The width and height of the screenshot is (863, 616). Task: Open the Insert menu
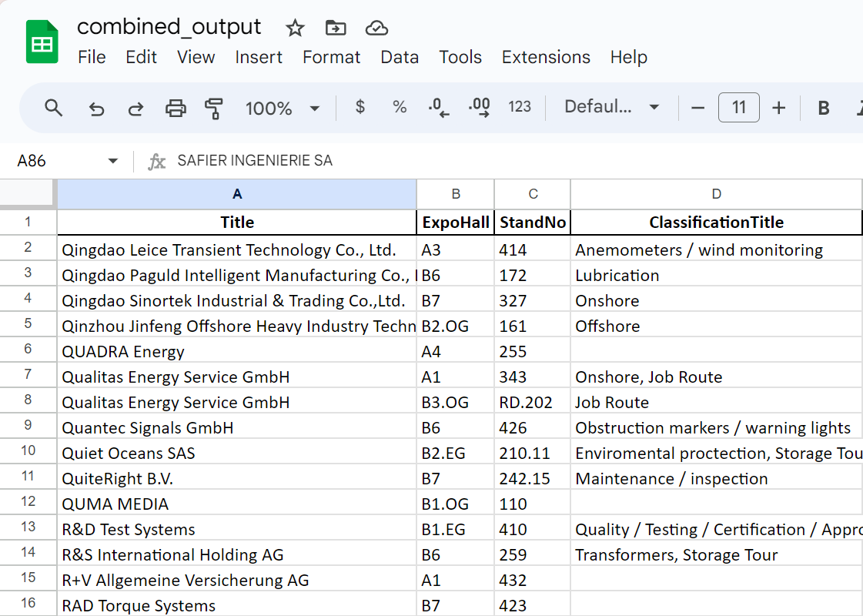tap(258, 57)
